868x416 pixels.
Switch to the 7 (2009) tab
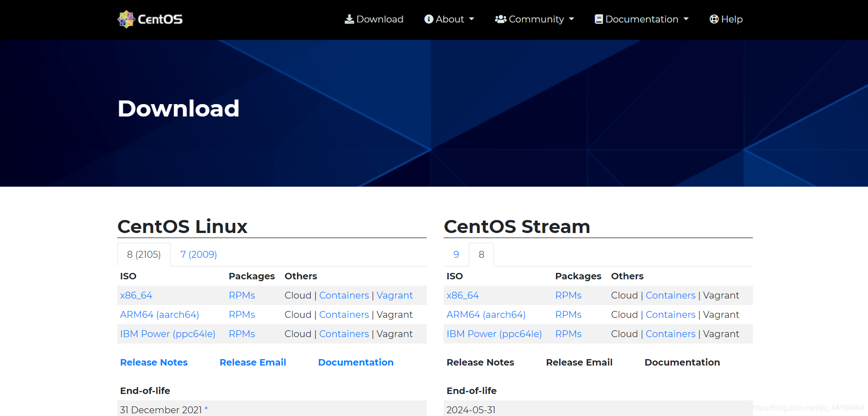pyautogui.click(x=198, y=255)
